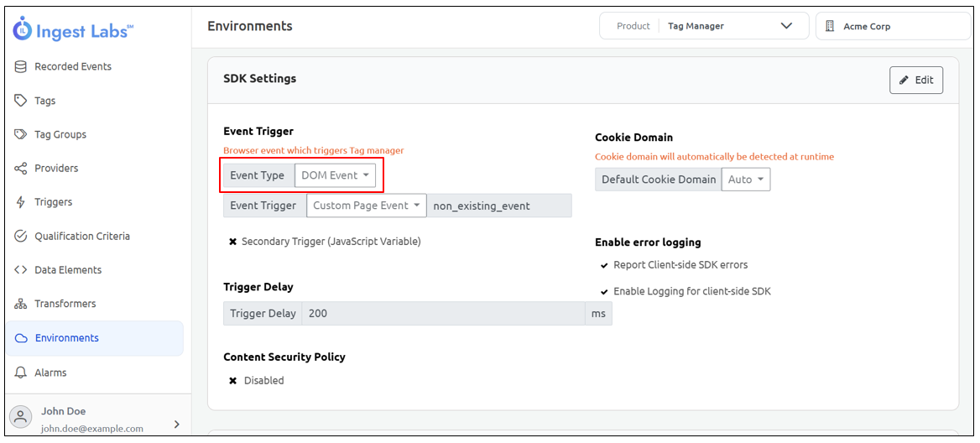Open the Acme Corp organization selector
The image size is (980, 443).
tap(892, 26)
